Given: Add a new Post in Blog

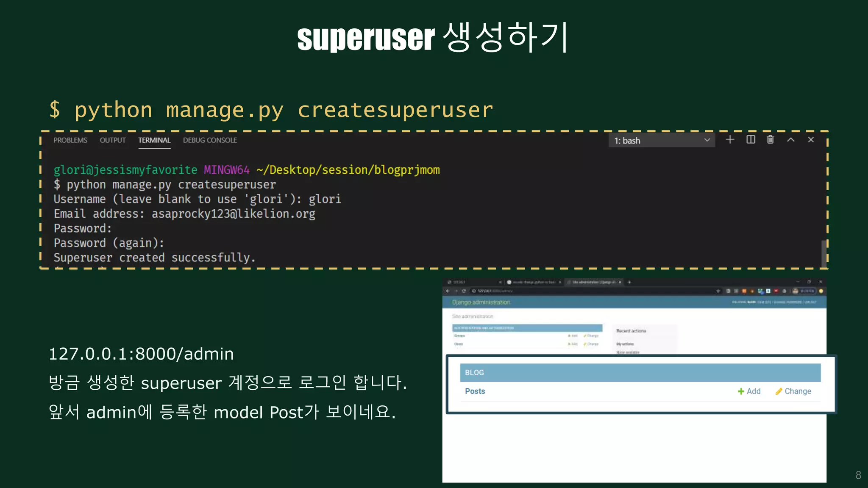Looking at the screenshot, I should point(749,391).
